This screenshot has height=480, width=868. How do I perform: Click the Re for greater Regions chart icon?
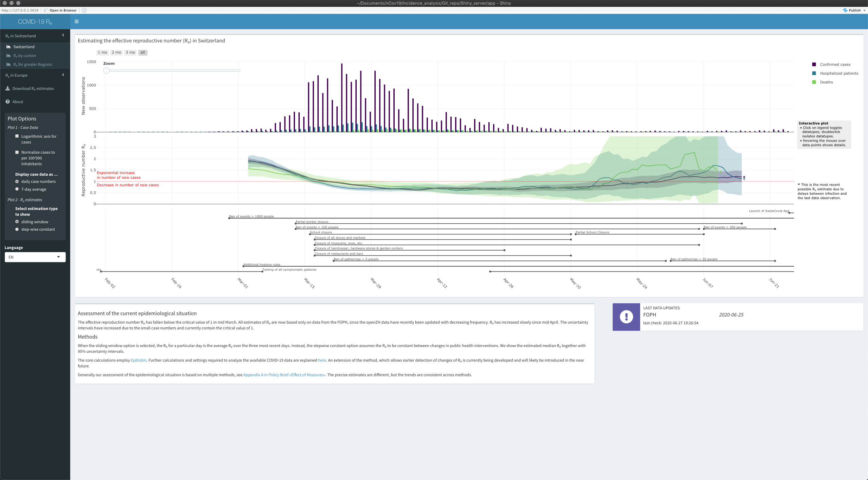click(8, 64)
